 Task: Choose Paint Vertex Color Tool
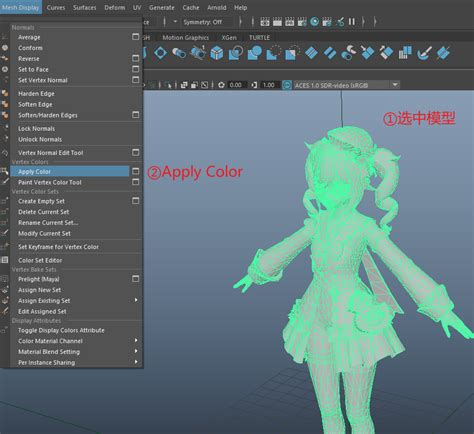point(50,182)
